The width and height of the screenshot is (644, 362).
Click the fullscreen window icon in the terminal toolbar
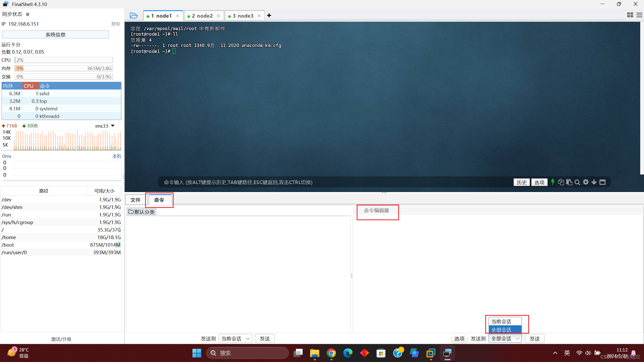click(602, 182)
